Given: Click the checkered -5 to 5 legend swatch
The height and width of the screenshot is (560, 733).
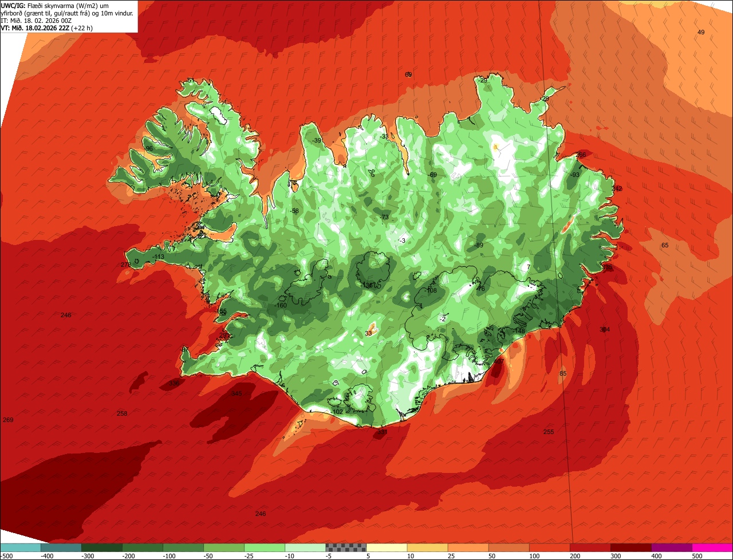Looking at the screenshot, I should (x=346, y=547).
